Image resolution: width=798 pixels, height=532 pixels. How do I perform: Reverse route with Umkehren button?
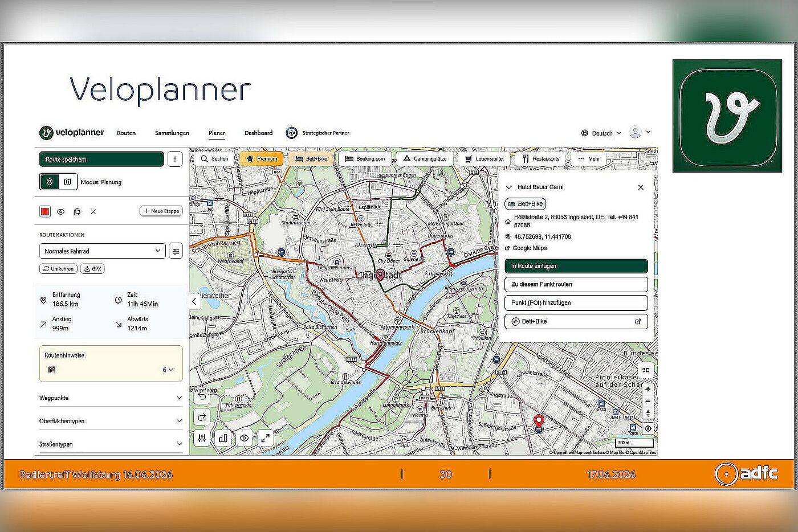58,268
